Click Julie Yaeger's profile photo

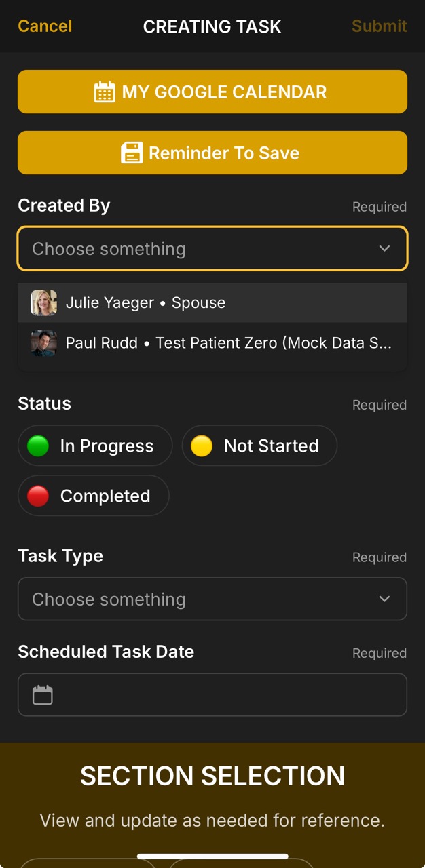[43, 302]
